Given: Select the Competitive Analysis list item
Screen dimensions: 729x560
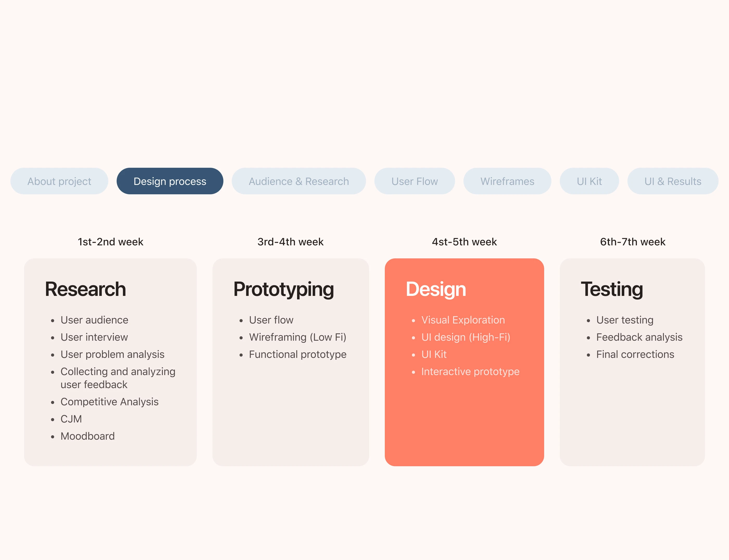Looking at the screenshot, I should point(109,402).
